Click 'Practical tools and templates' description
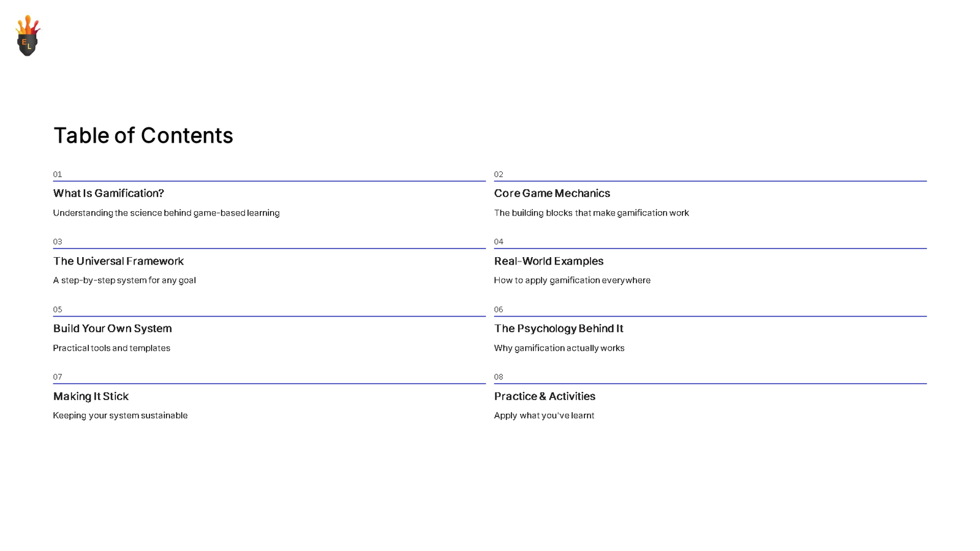980x551 pixels. [x=111, y=348]
